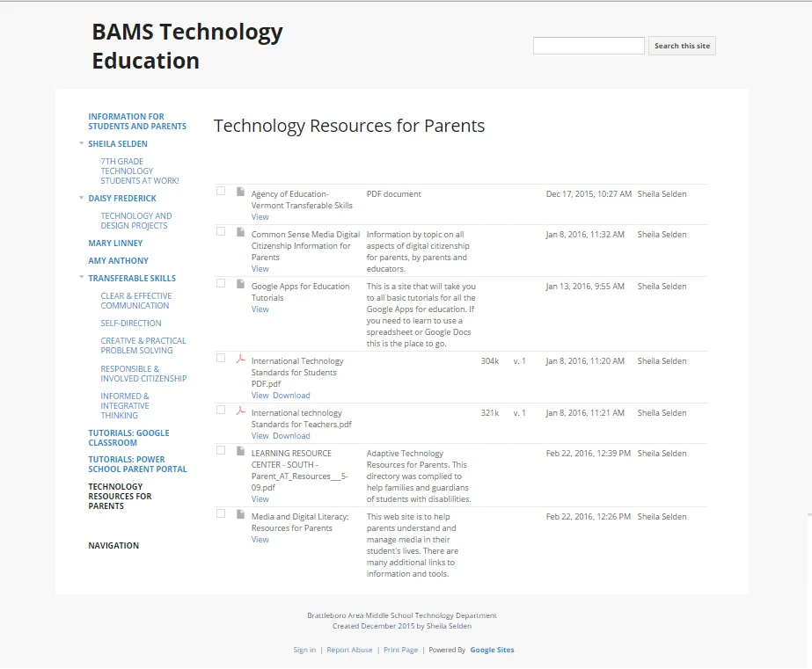Viewport: 812px width, 669px height.
Task: Click the PDF icon for International Technology Standards for Students
Action: (x=239, y=358)
